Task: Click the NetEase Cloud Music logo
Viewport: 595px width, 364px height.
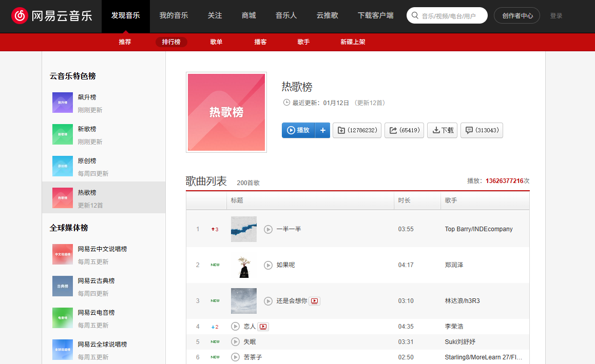Action: click(x=52, y=15)
